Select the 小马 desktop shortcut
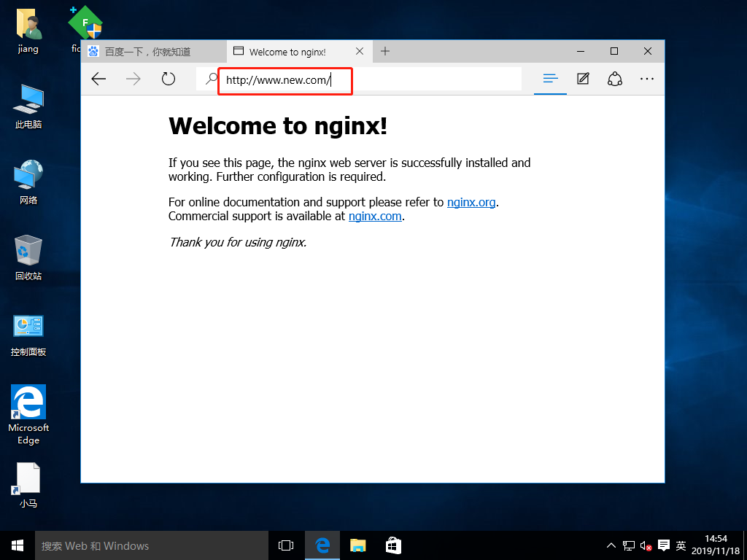Screen dimensions: 747x560 coord(28,485)
